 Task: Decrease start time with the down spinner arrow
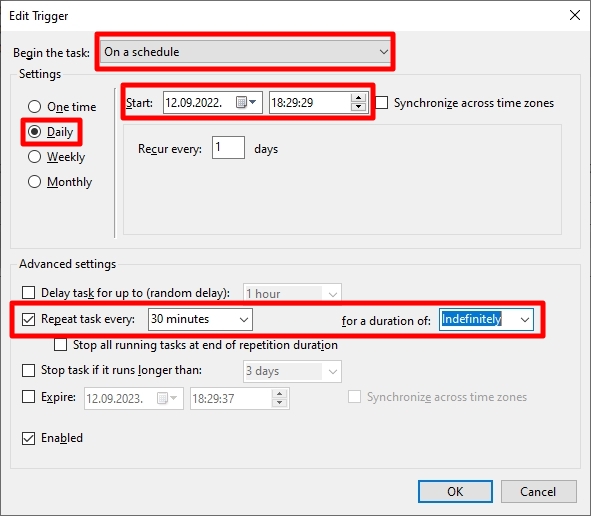358,107
